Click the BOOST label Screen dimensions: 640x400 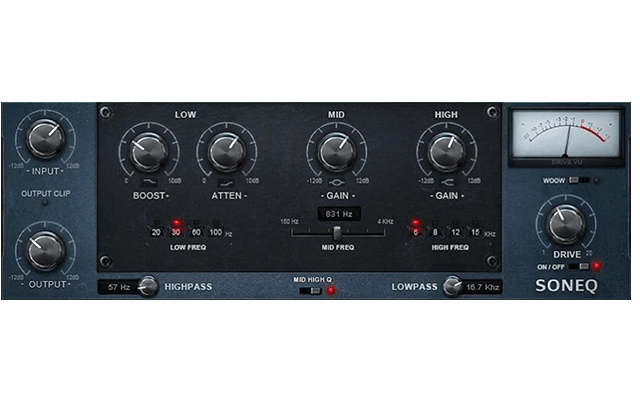pos(151,196)
